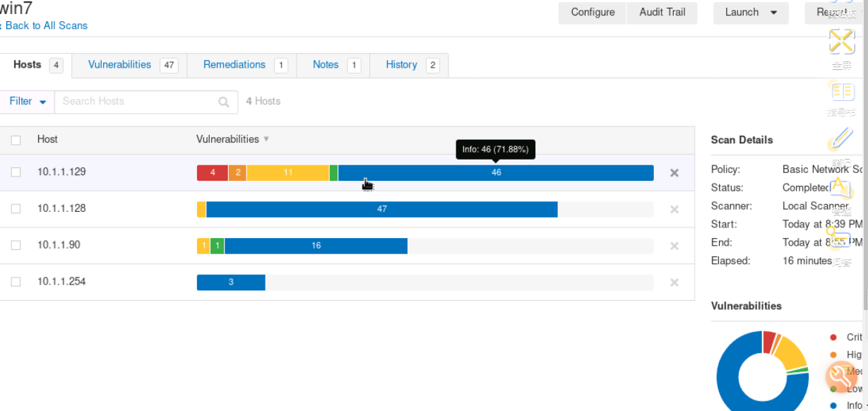Click the blue info bar showing 47
This screenshot has width=868, height=411.
381,210
